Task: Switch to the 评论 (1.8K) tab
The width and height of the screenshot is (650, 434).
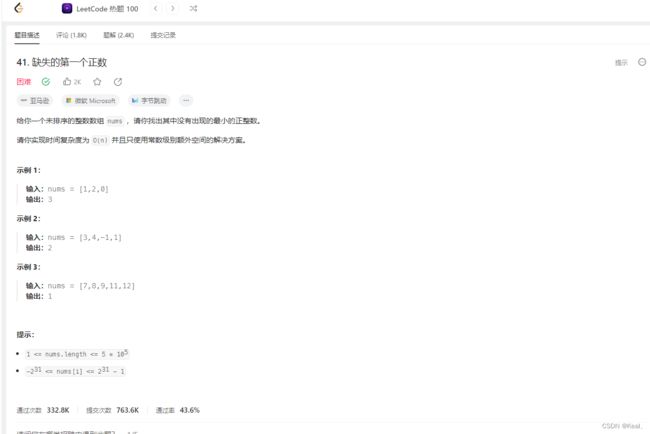Action: coord(71,35)
